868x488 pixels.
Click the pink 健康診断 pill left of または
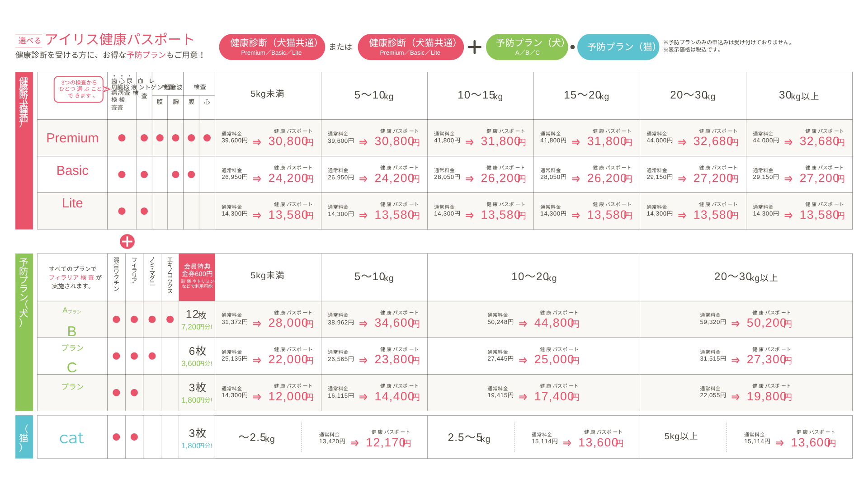[272, 47]
